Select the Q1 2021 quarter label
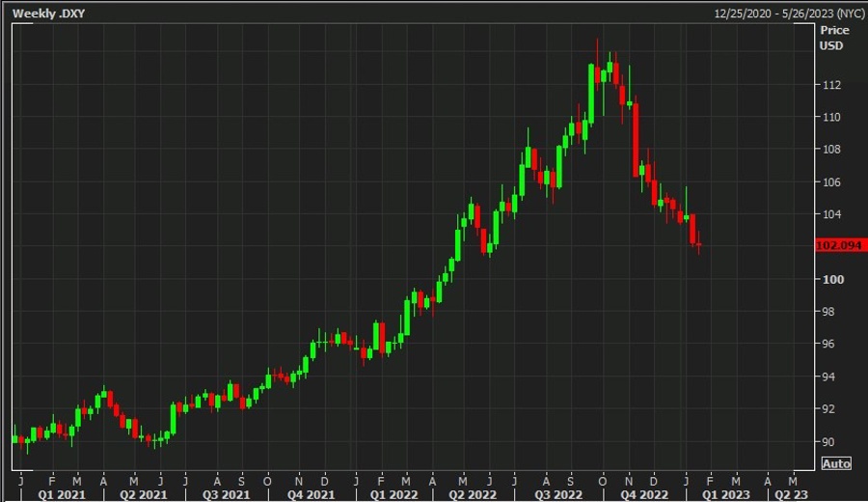Image resolution: width=868 pixels, height=502 pixels. [x=62, y=494]
